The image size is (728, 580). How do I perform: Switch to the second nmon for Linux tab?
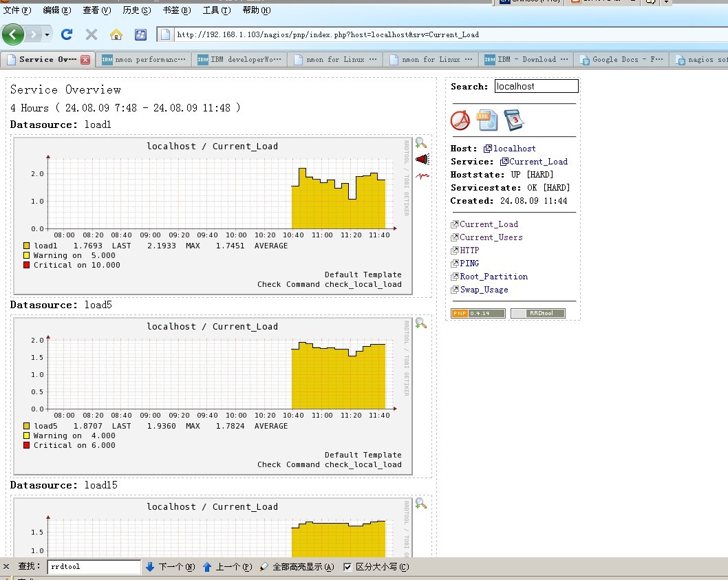pyautogui.click(x=431, y=59)
